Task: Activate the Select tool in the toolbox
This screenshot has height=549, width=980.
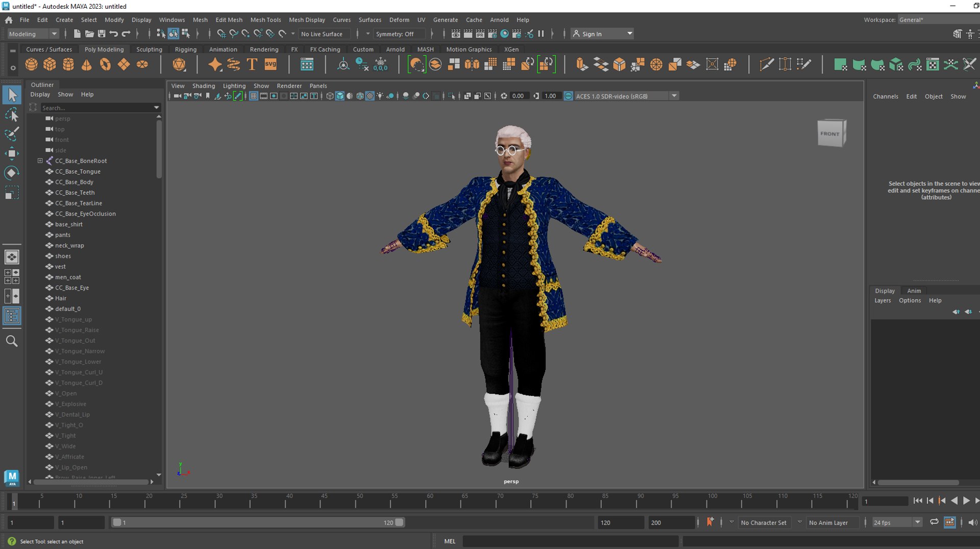Action: (x=12, y=95)
